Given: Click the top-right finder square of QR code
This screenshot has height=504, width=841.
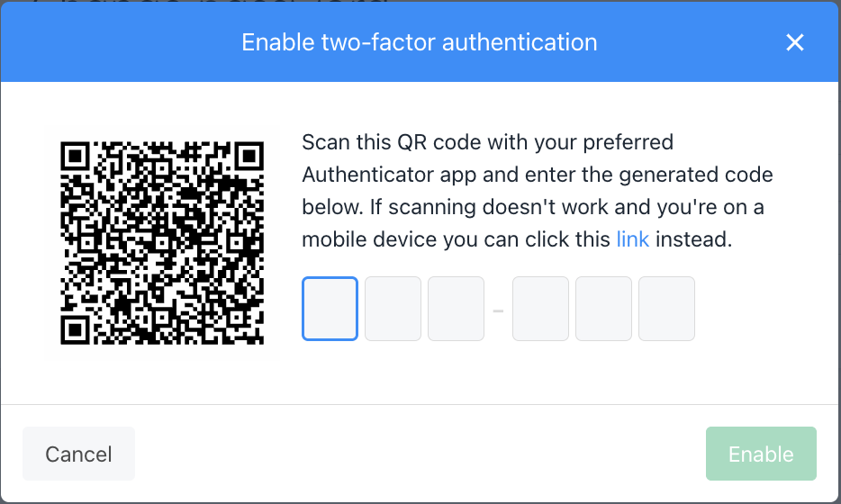Looking at the screenshot, I should tap(249, 157).
